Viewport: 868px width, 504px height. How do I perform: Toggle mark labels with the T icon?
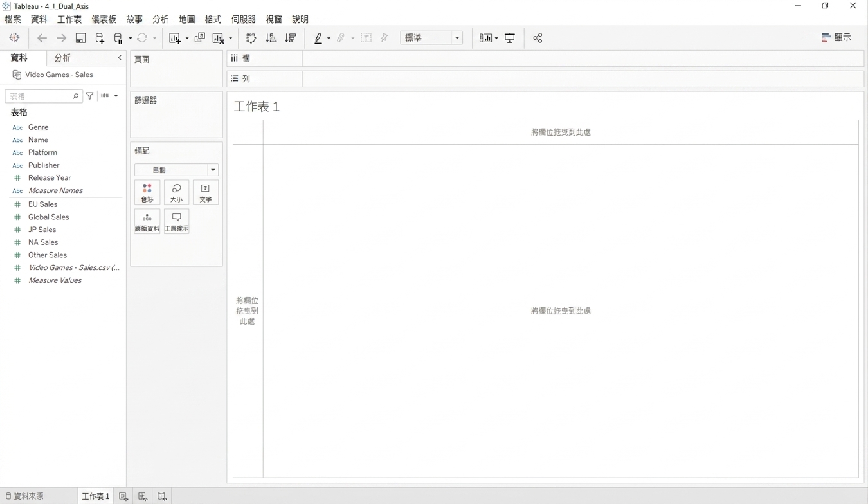[x=366, y=39]
